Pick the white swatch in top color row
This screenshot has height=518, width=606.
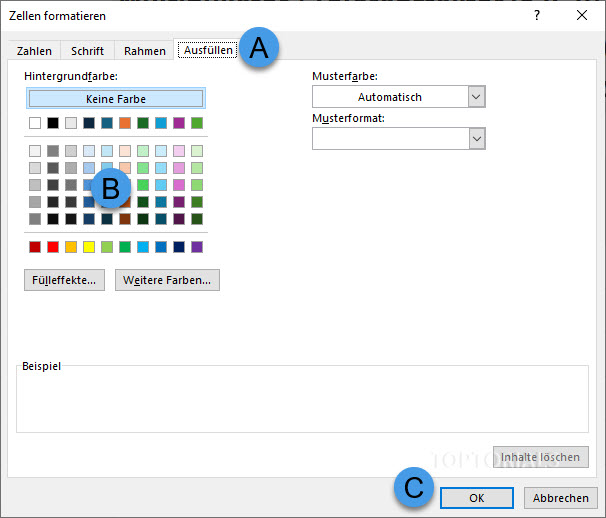[x=35, y=123]
